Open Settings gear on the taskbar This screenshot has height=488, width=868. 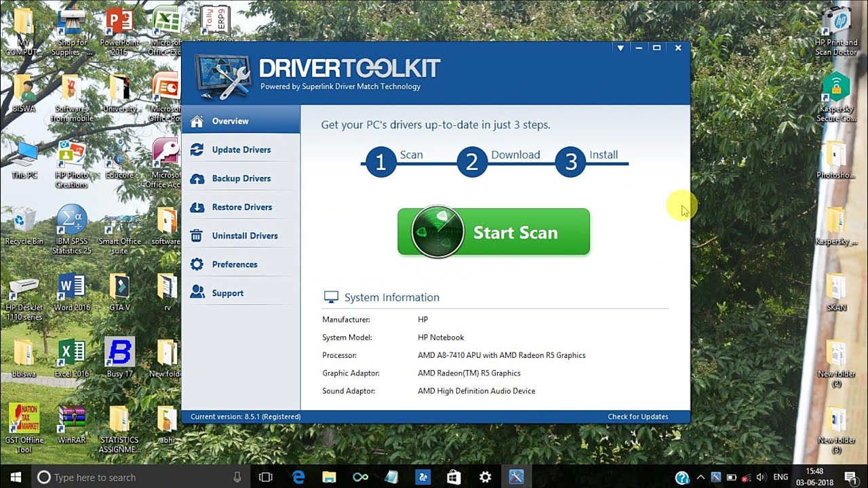point(485,477)
